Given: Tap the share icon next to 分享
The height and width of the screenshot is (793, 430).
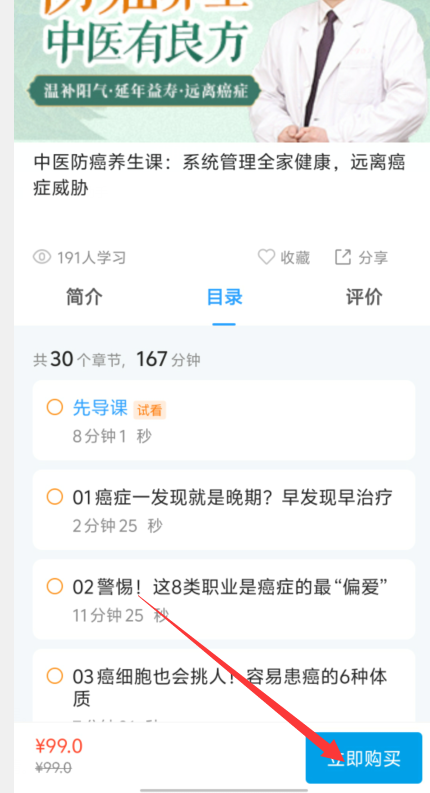Looking at the screenshot, I should [x=343, y=257].
